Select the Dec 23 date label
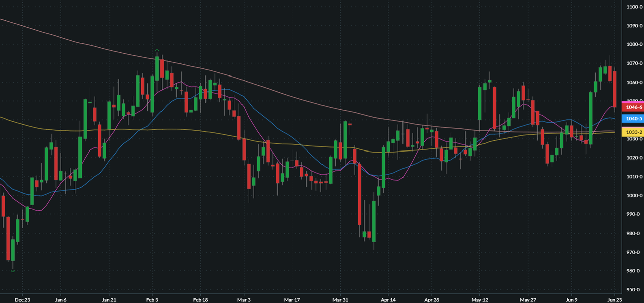The height and width of the screenshot is (303, 644). click(22, 299)
